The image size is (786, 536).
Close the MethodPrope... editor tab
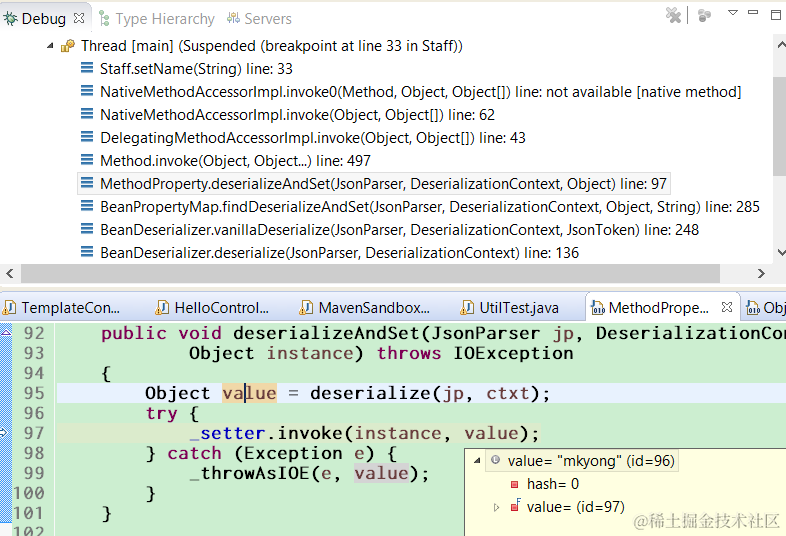point(727,307)
